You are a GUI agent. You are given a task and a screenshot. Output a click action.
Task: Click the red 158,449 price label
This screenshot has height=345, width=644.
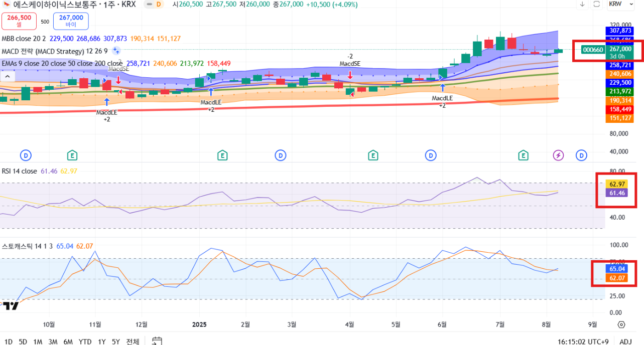tap(620, 109)
